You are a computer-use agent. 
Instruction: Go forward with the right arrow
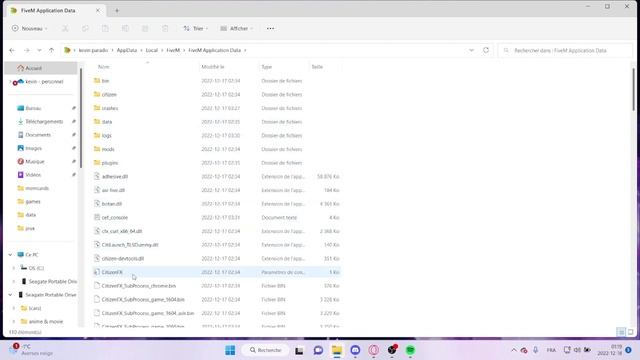point(27,50)
